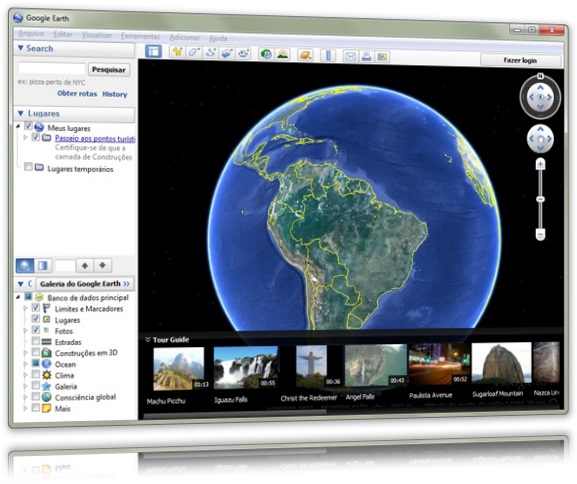Open the Adicionar menu
Image resolution: width=577 pixels, height=484 pixels.
click(184, 38)
